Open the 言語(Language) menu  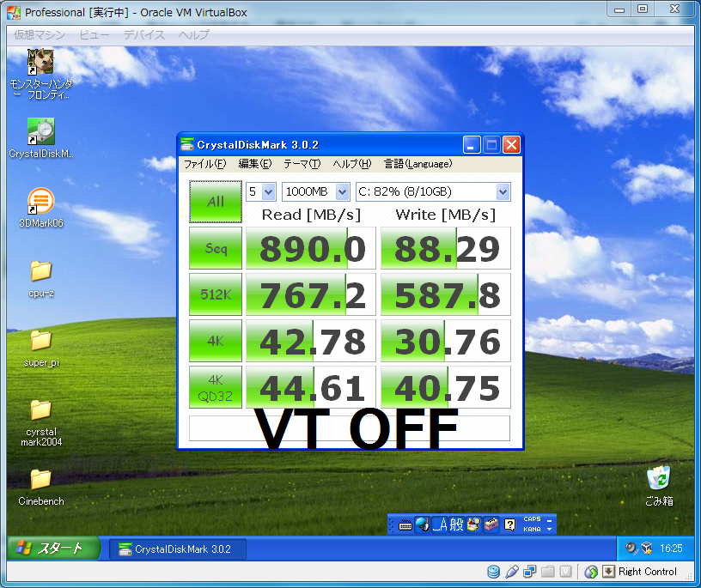click(x=418, y=164)
